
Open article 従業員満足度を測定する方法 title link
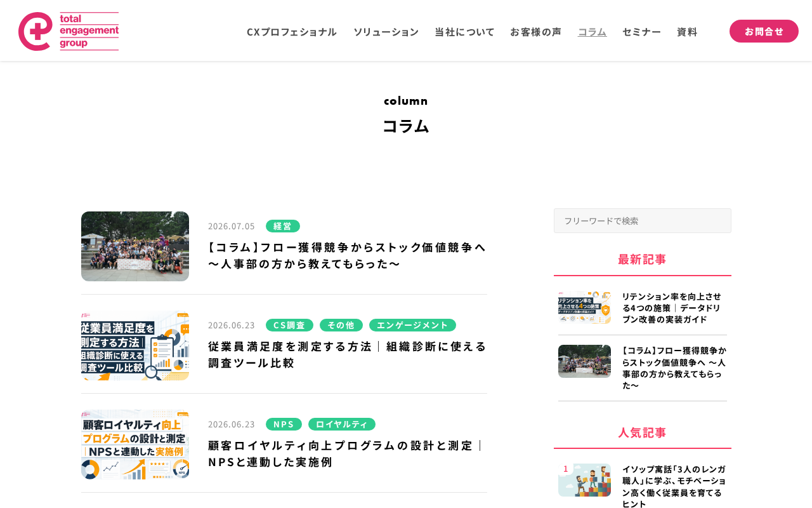click(347, 354)
